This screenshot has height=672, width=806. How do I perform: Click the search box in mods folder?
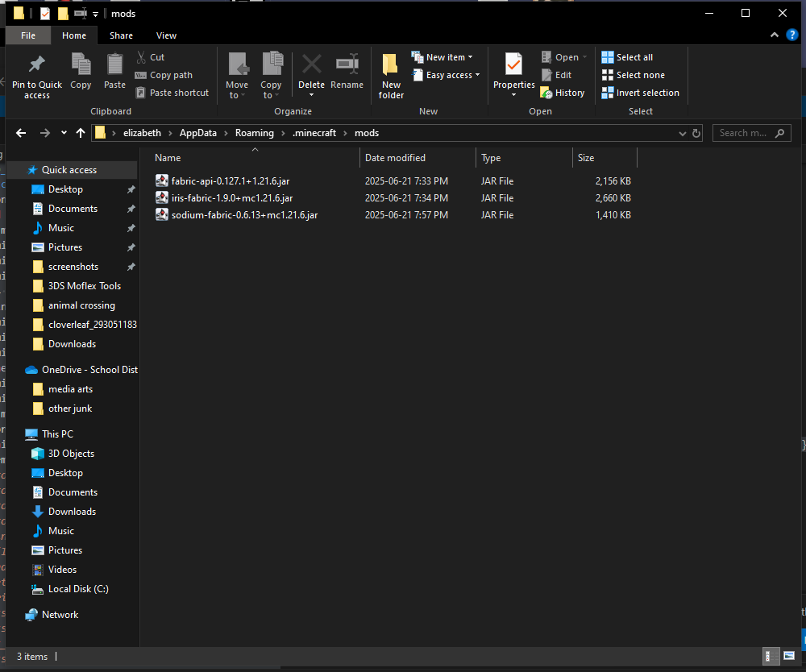coord(743,133)
